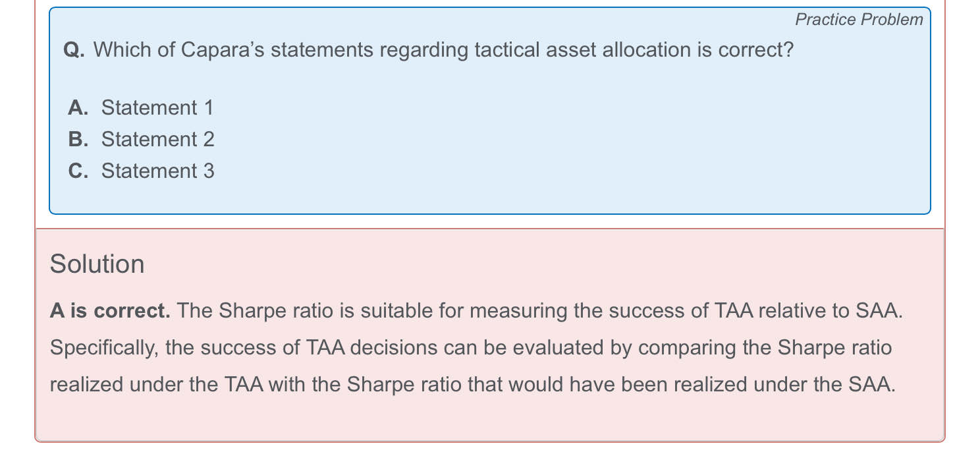Image resolution: width=980 pixels, height=450 pixels.
Task: Click the last solution line starting 'realized under'
Action: (x=473, y=384)
